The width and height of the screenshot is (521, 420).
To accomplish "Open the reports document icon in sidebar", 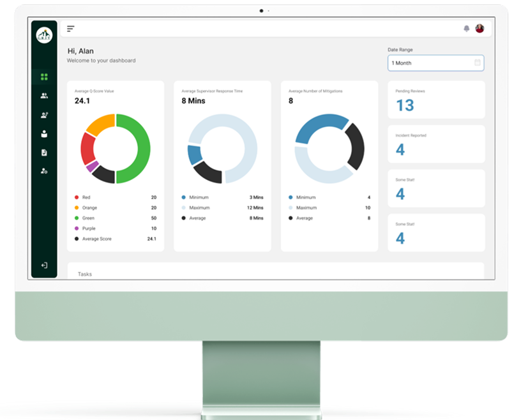I will click(x=45, y=152).
